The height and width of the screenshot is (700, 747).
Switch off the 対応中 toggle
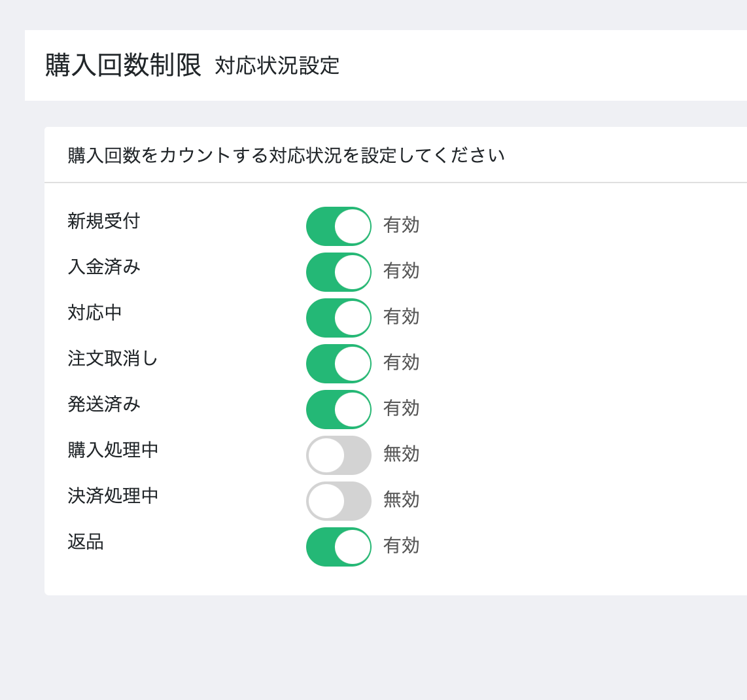[339, 318]
